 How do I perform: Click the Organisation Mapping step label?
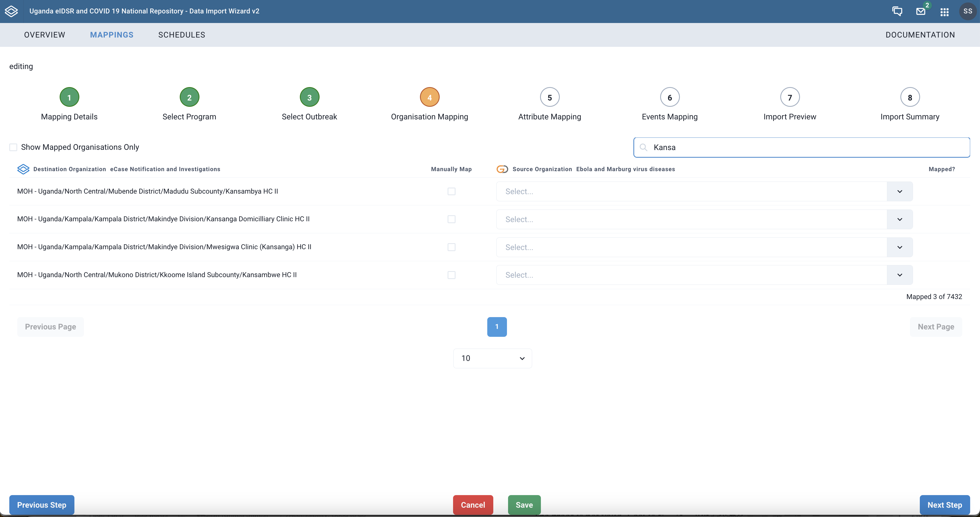point(430,116)
